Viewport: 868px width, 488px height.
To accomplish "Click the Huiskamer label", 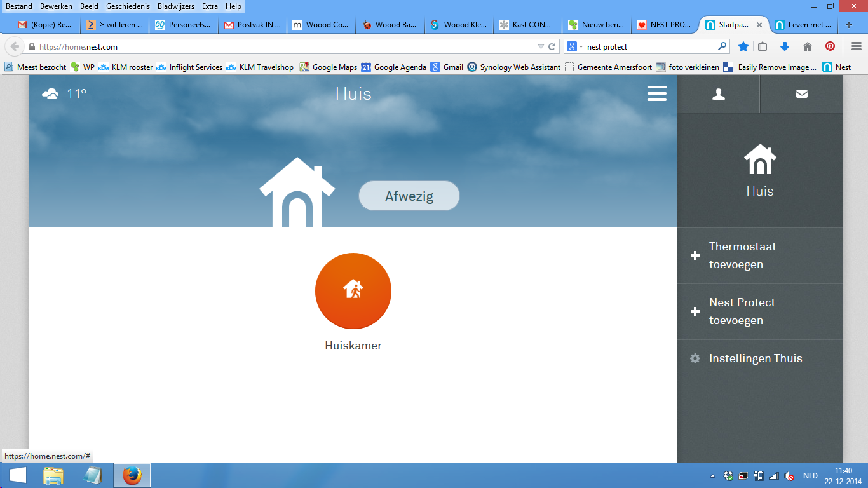I will tap(353, 346).
